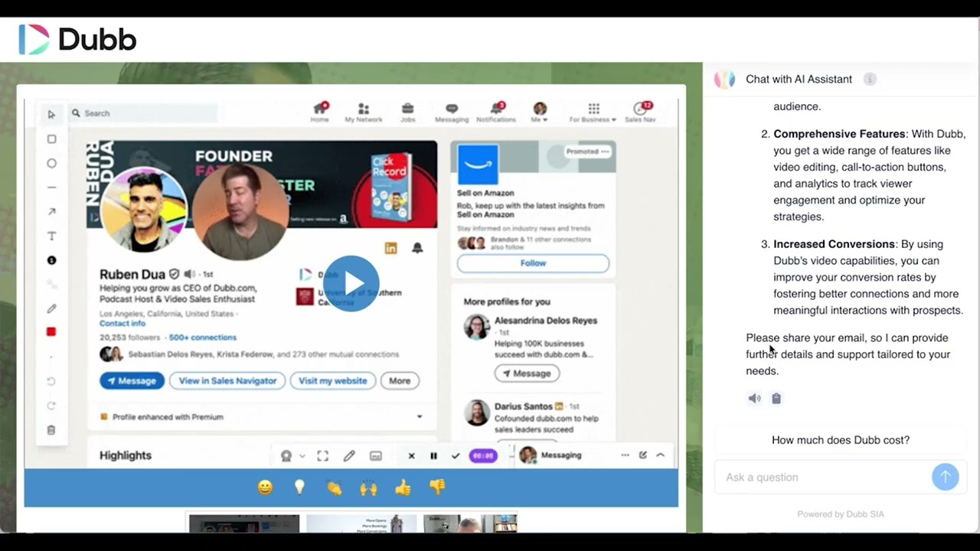
Task: Click the gold LinkedIn badge icon on the profile
Action: pos(391,248)
